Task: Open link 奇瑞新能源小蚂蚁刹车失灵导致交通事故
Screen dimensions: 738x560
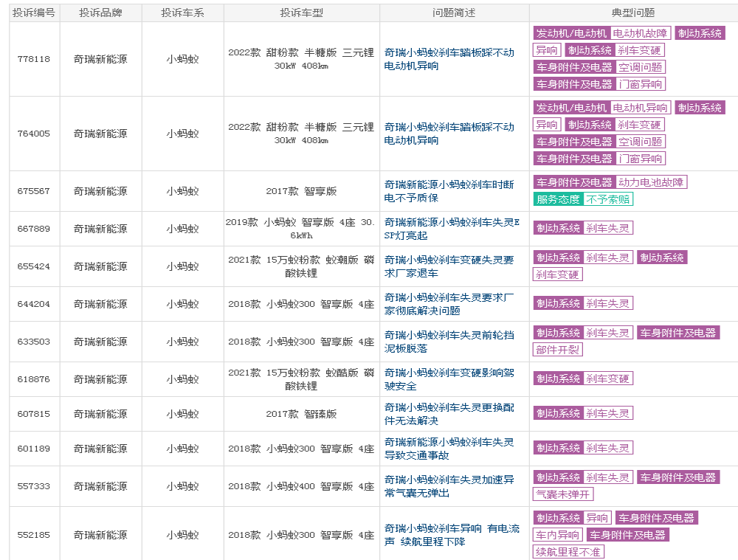Action: pyautogui.click(x=449, y=449)
